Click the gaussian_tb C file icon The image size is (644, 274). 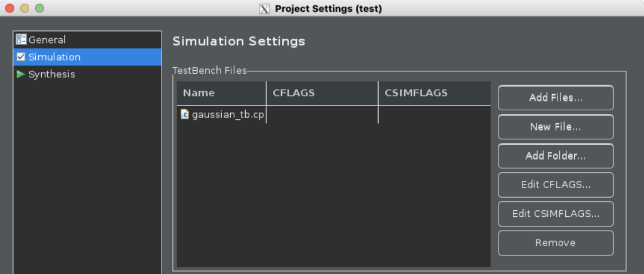(x=185, y=114)
